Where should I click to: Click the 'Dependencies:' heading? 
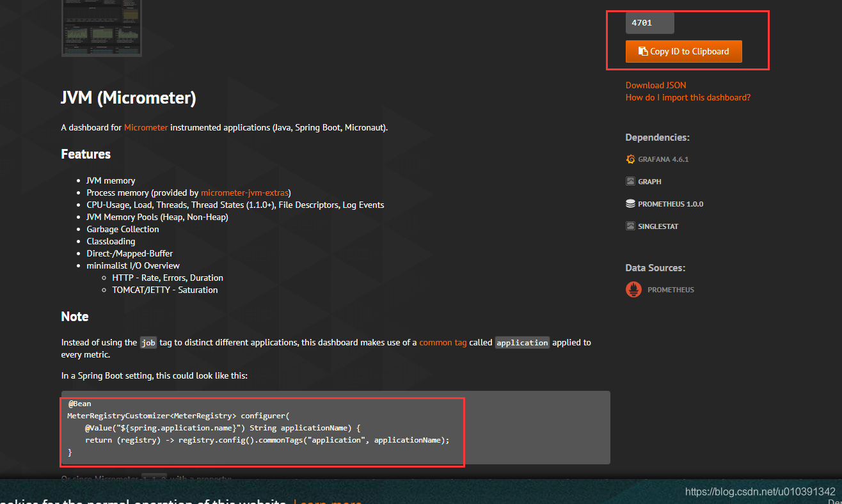tap(658, 138)
